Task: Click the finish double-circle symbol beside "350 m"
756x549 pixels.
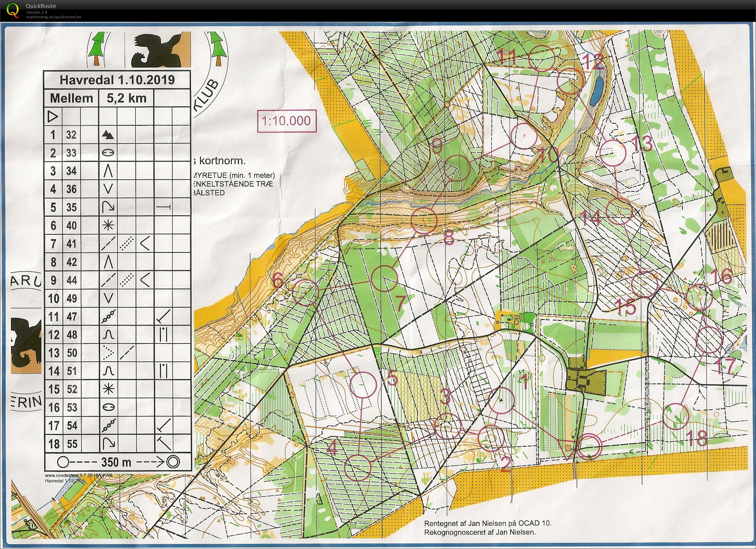Action: 173,462
